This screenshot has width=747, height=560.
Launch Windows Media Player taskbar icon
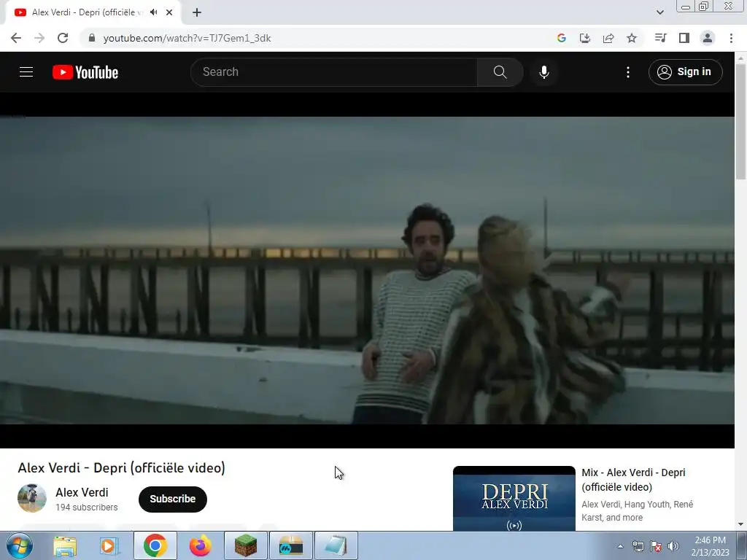109,545
